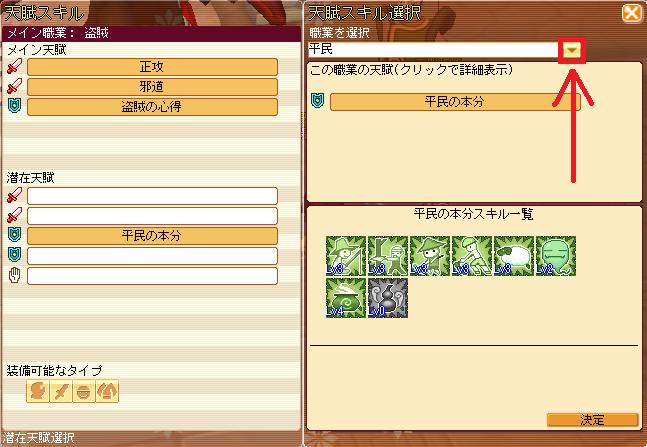Select the greyed-out gourd Lv0 skill icon
This screenshot has width=647, height=447.
(388, 298)
